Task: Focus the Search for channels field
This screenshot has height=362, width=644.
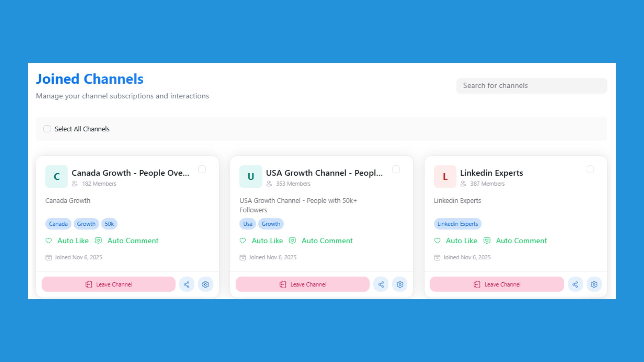Action: pyautogui.click(x=532, y=86)
